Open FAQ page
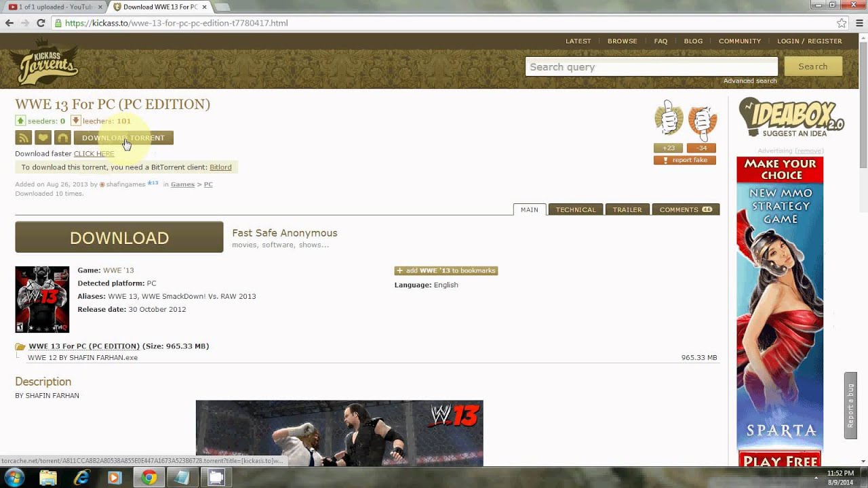868x488 pixels. pyautogui.click(x=660, y=41)
